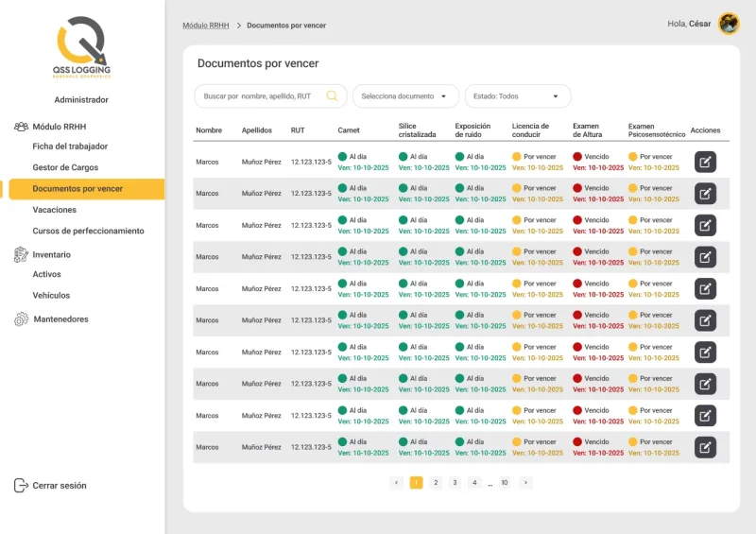Click the RUT column header

[298, 130]
